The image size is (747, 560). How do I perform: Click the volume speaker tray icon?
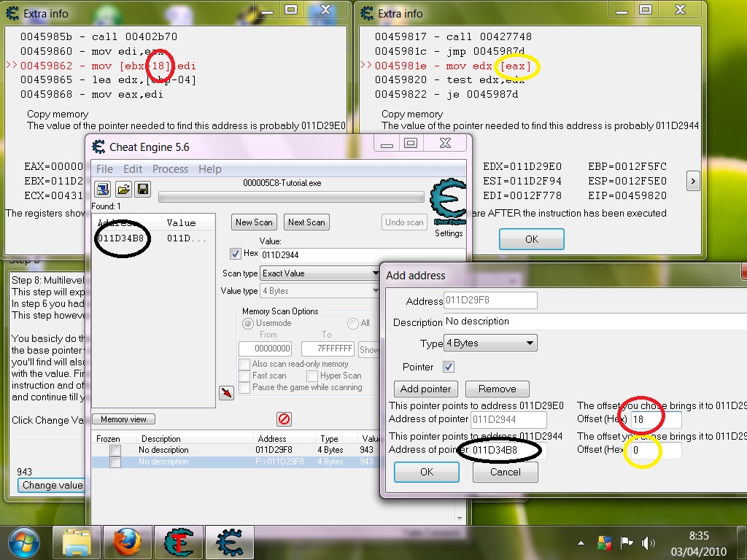[x=648, y=542]
